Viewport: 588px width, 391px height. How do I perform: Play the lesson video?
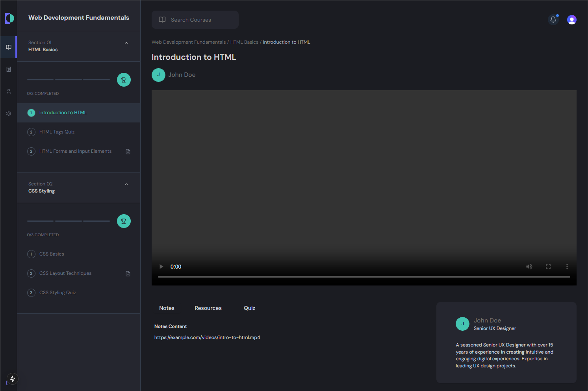pyautogui.click(x=161, y=267)
